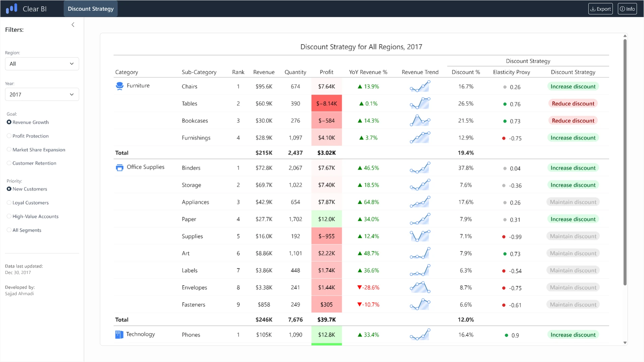The image size is (644, 362).
Task: Click the green Phones profit cell $12.8K
Action: click(x=327, y=335)
